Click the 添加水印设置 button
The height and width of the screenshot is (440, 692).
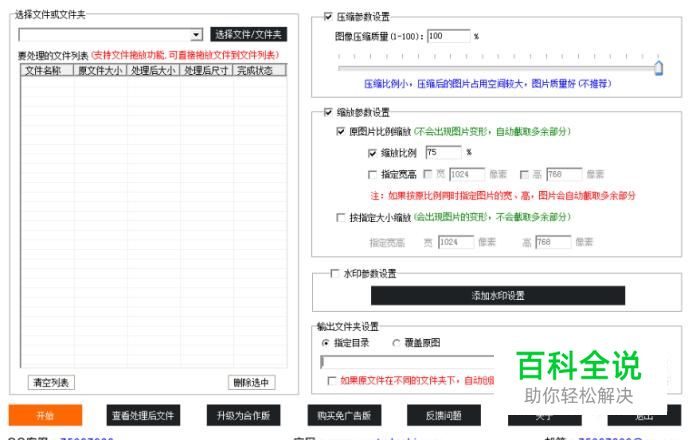(x=498, y=296)
